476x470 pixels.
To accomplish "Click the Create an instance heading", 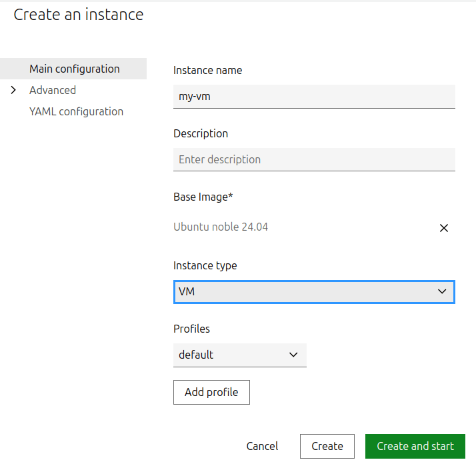I will [x=79, y=14].
